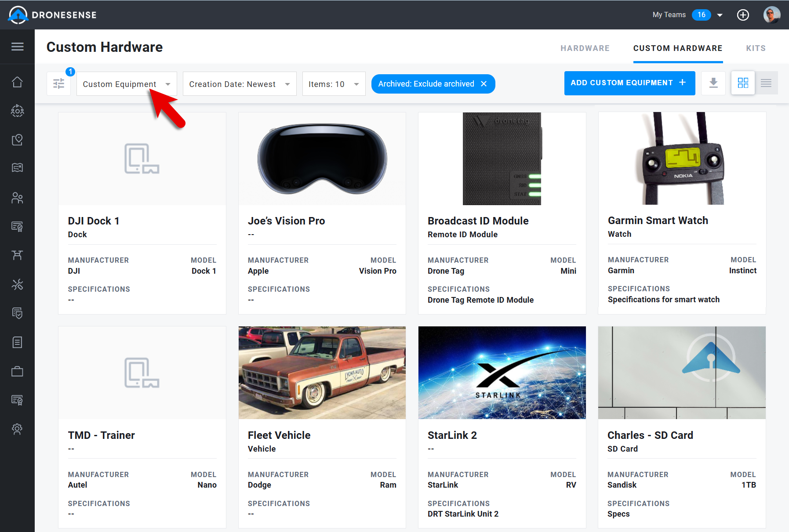Open the Garmin Smart Watch card title

(658, 221)
